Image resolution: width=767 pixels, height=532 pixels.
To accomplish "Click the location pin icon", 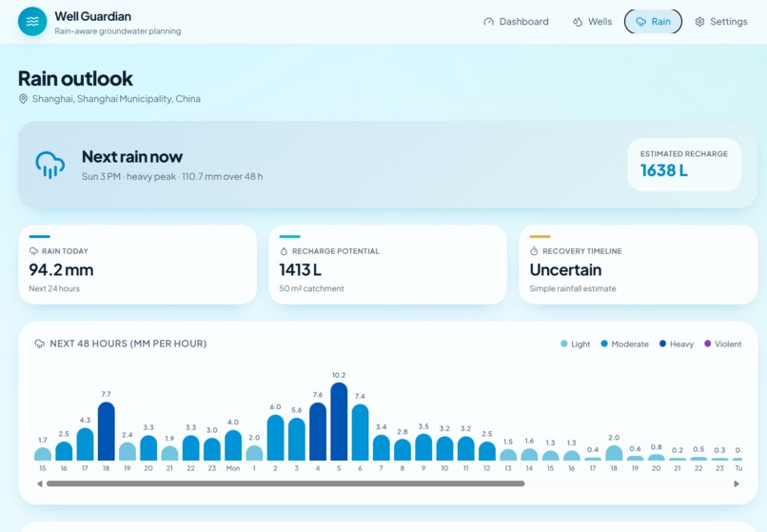I will pyautogui.click(x=23, y=99).
